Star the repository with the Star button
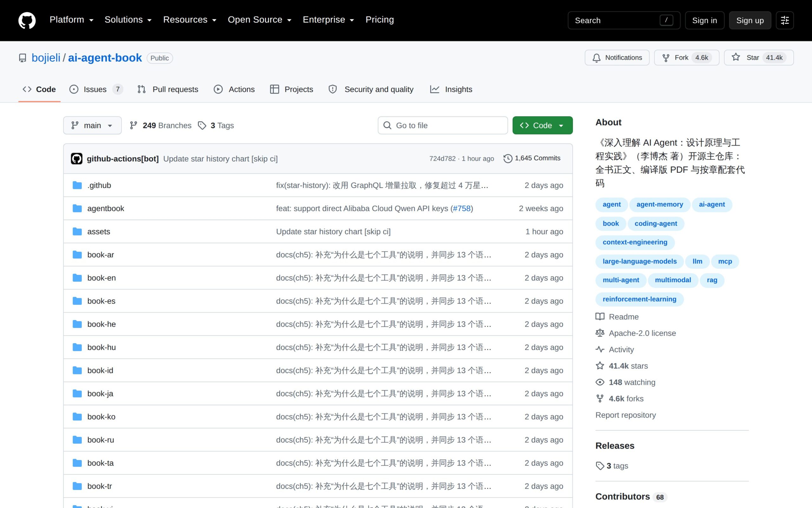 coord(759,57)
